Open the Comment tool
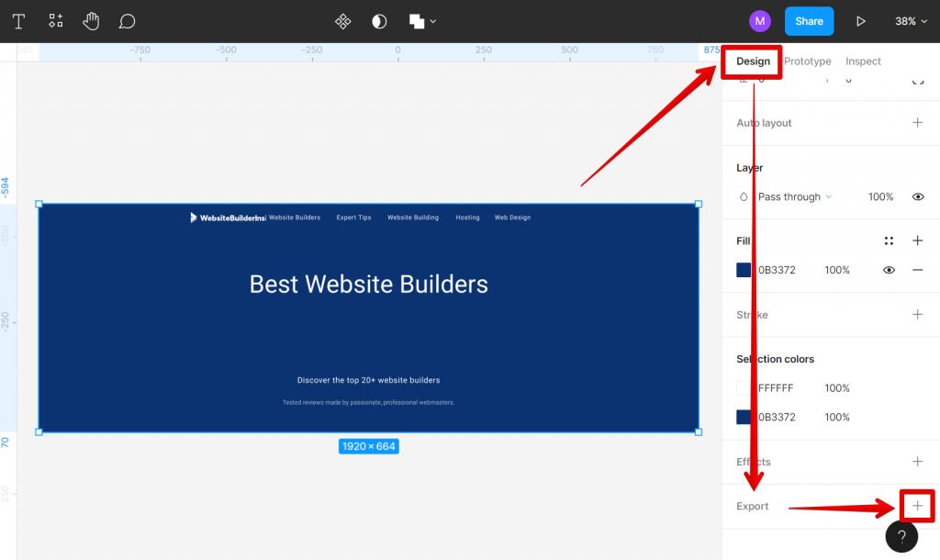 tap(127, 21)
